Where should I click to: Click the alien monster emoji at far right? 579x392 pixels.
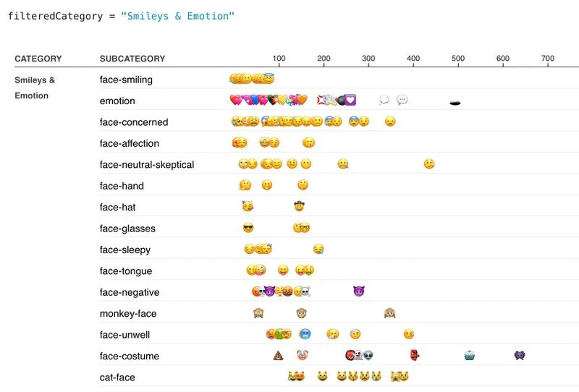(520, 356)
